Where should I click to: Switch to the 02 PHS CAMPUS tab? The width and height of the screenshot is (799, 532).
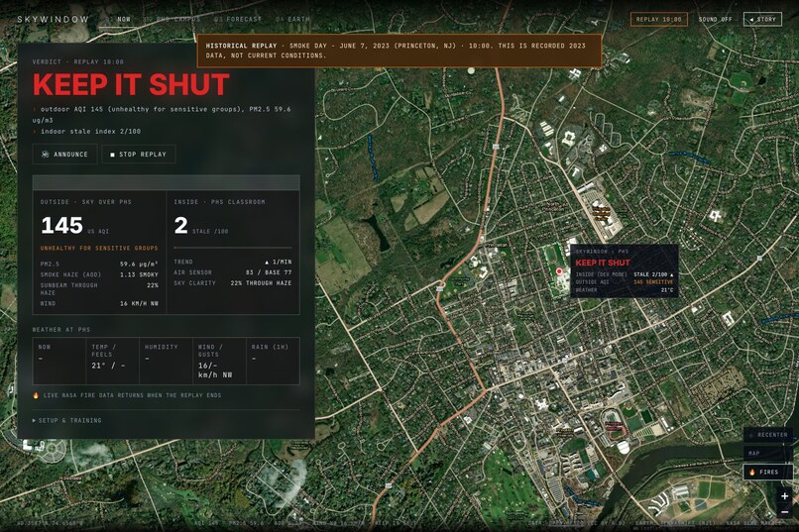(x=172, y=20)
